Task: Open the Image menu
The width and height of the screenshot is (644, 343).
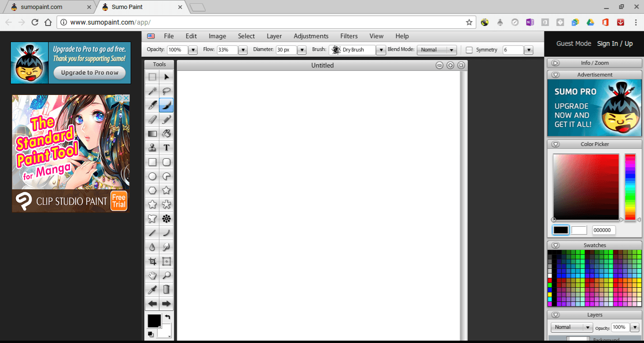Action: [217, 36]
